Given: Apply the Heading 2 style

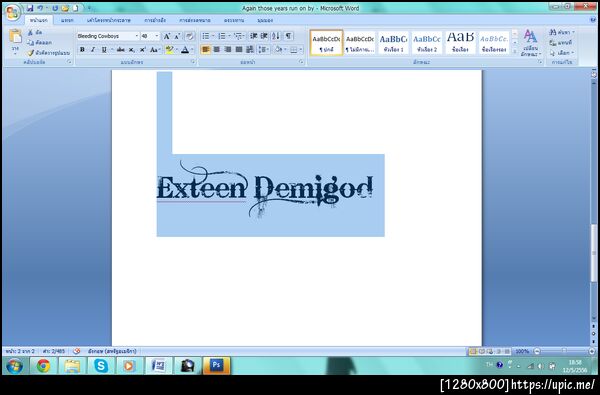Looking at the screenshot, I should pyautogui.click(x=427, y=43).
